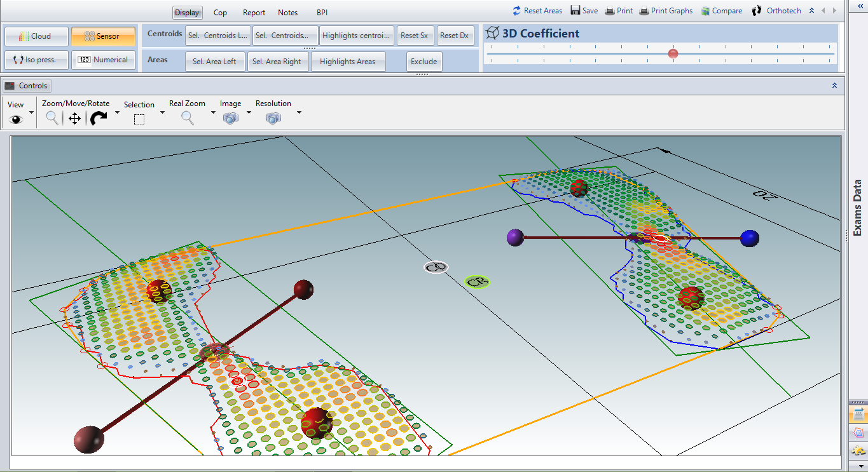Open the Cop tab
This screenshot has width=868, height=472.
220,12
